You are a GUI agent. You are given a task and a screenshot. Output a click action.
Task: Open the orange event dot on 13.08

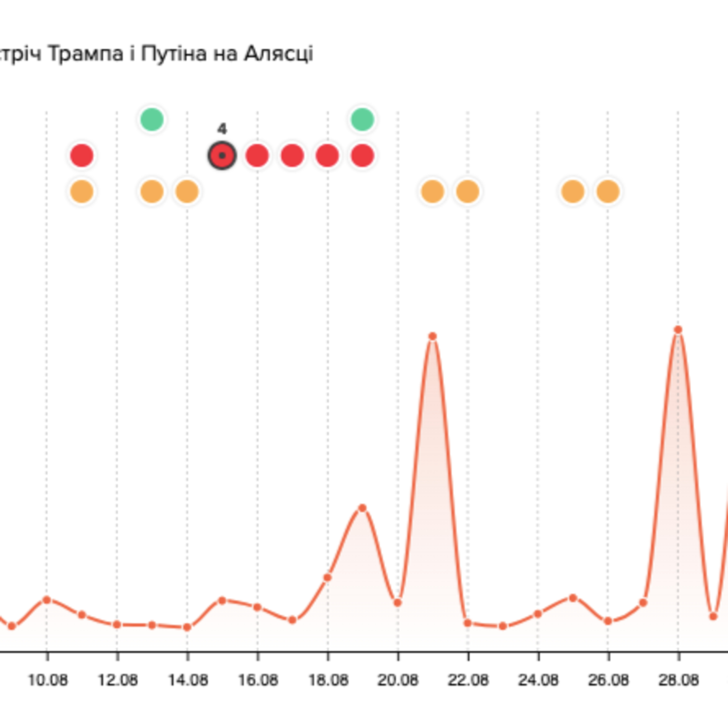[152, 191]
